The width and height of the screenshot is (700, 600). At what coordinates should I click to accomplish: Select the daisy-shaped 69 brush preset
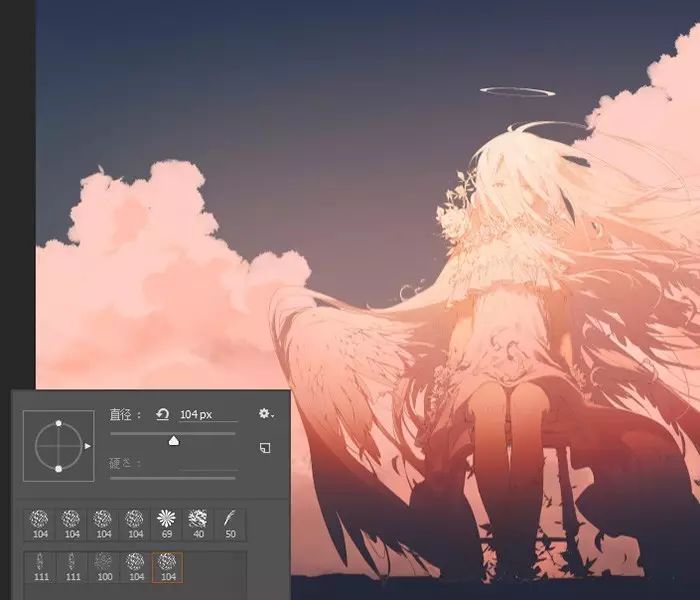click(167, 525)
